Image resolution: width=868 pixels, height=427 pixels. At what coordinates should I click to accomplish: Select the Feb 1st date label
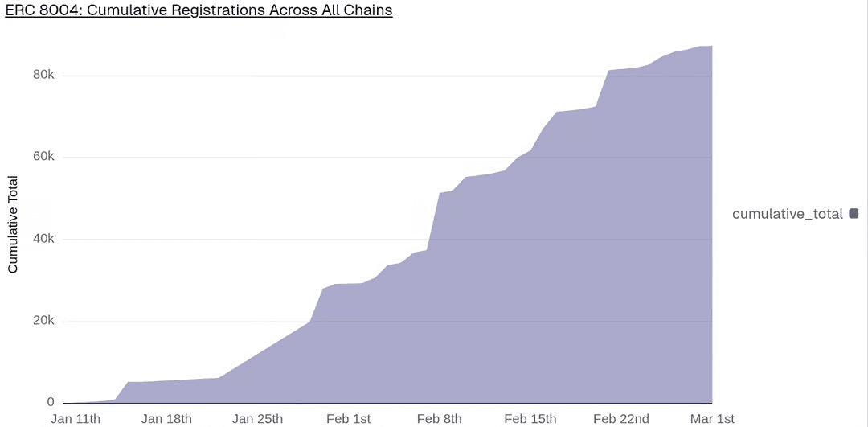(x=348, y=419)
